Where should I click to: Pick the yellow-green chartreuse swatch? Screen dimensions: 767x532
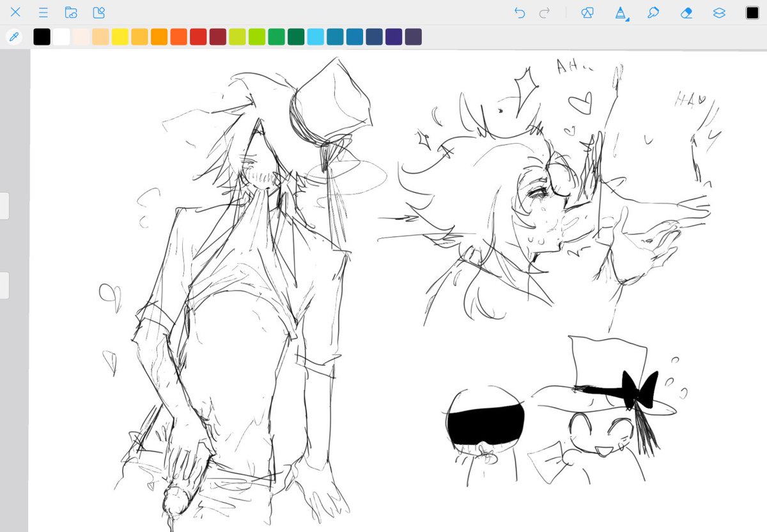tap(237, 37)
